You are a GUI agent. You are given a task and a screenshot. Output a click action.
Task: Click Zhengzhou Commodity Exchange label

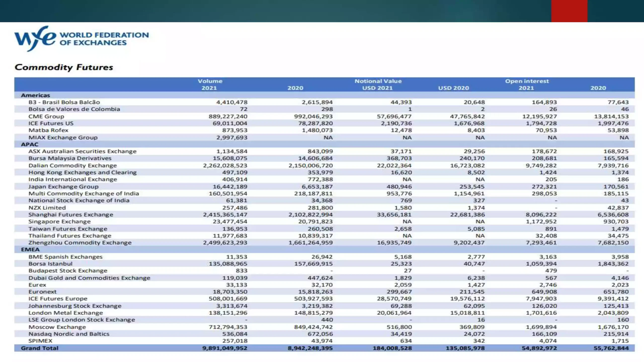[80, 243]
